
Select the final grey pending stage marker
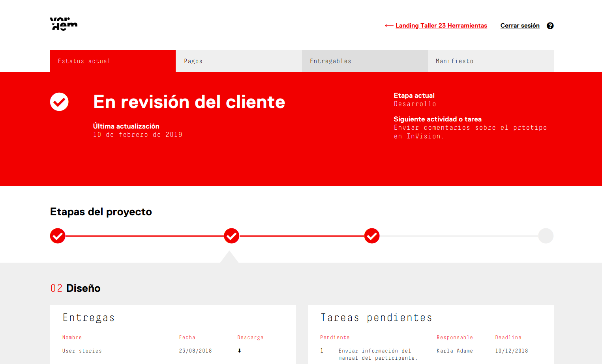546,236
